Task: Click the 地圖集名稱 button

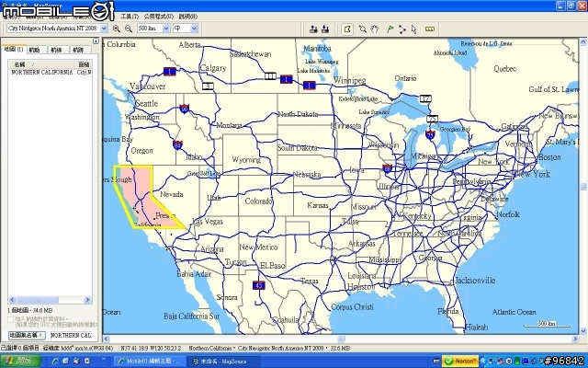Action: click(27, 335)
